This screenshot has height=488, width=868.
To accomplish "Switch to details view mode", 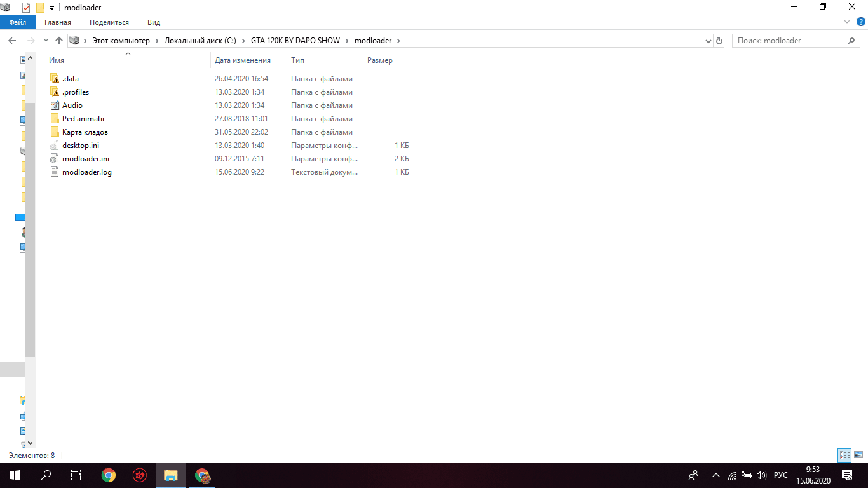I will (844, 455).
